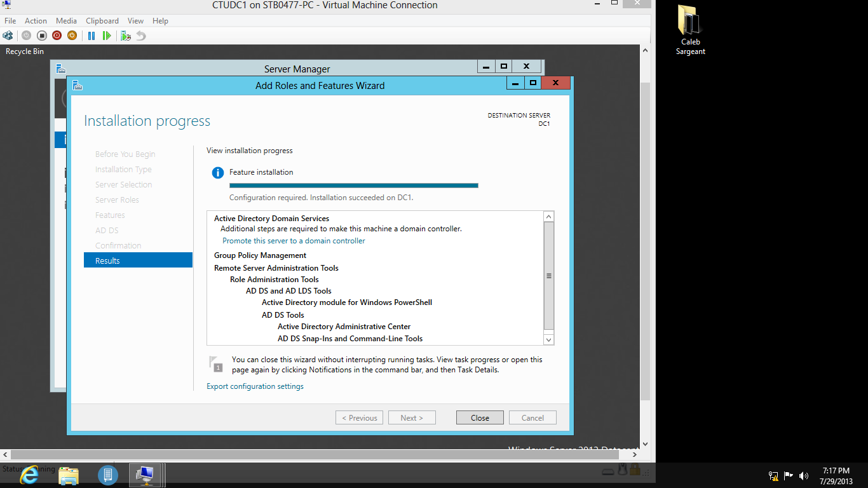Screen dimensions: 868x488
Task: Select the Results step in the wizard
Action: pyautogui.click(x=138, y=260)
